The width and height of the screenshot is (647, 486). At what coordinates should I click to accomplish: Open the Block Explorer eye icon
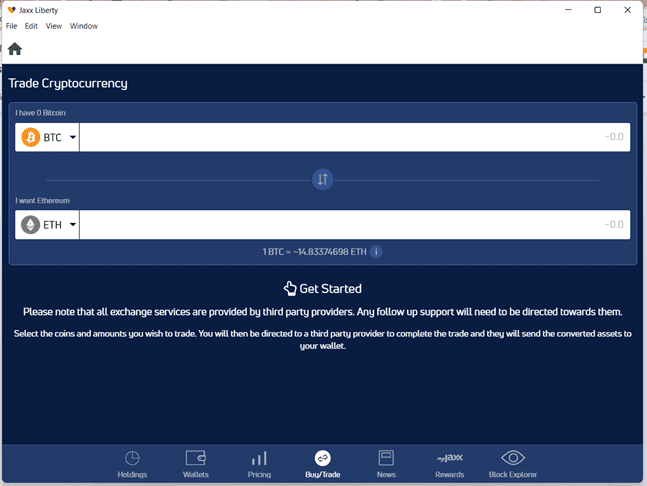pos(513,464)
